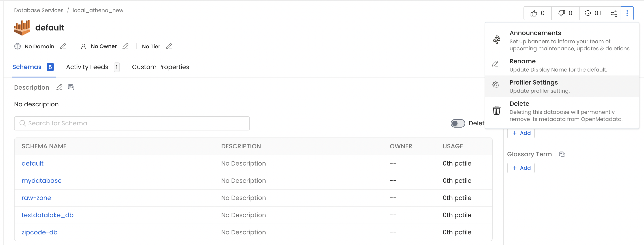The image size is (644, 245).
Task: Add a Glossary Term
Action: click(521, 168)
